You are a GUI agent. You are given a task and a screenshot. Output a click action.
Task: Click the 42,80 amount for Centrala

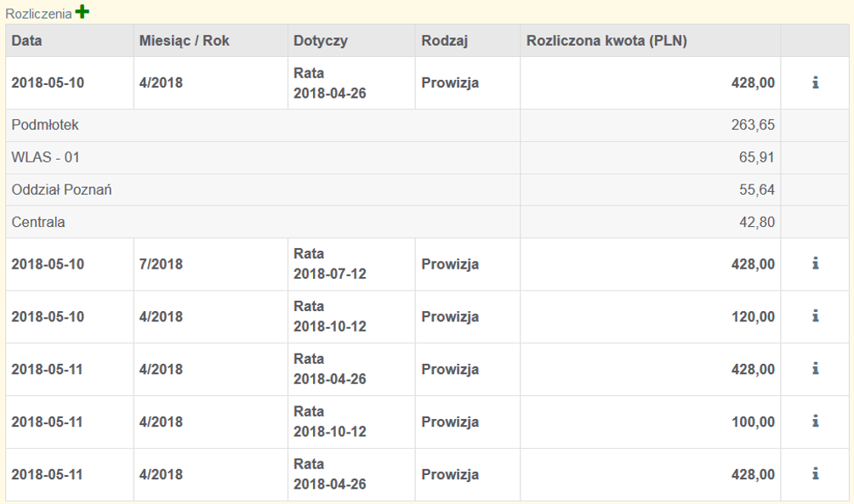pos(756,222)
